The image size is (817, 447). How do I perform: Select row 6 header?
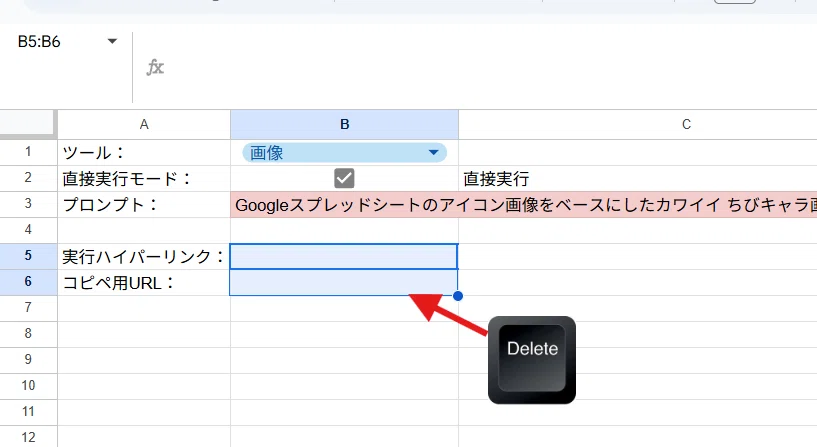[28, 282]
